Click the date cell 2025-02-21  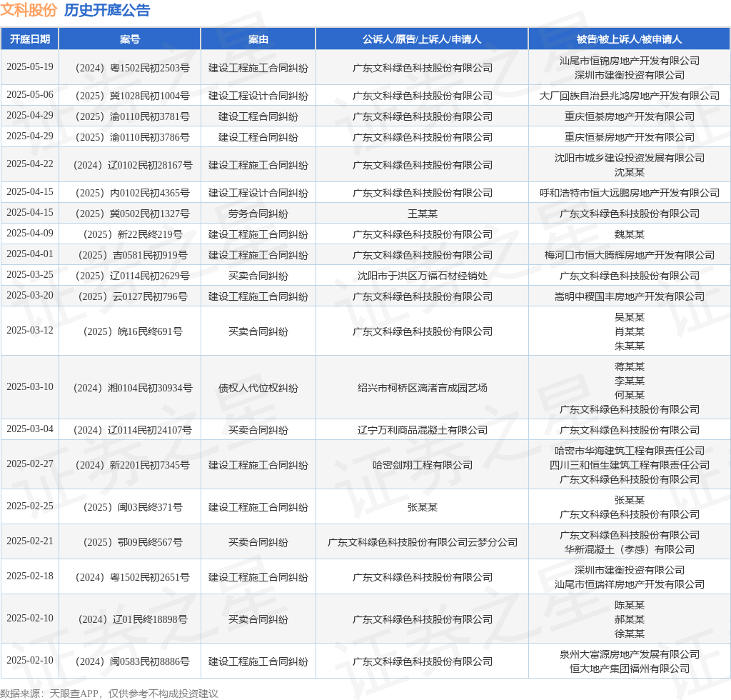click(x=30, y=541)
